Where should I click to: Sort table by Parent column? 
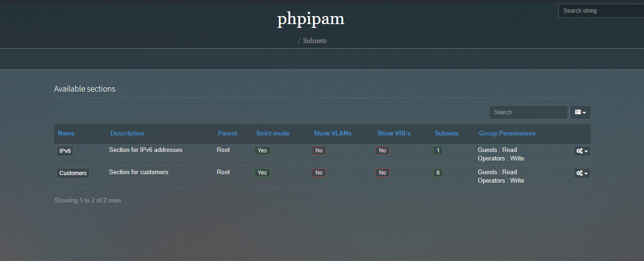pos(228,133)
